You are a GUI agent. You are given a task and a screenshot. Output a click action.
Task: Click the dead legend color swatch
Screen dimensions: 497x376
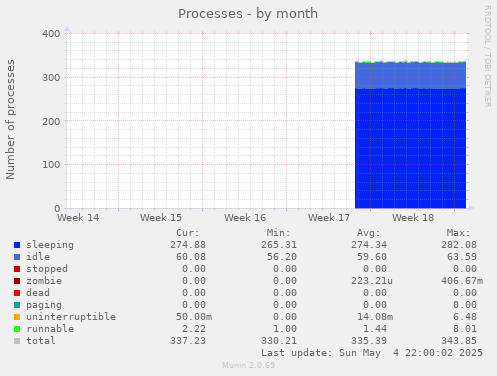(x=17, y=293)
